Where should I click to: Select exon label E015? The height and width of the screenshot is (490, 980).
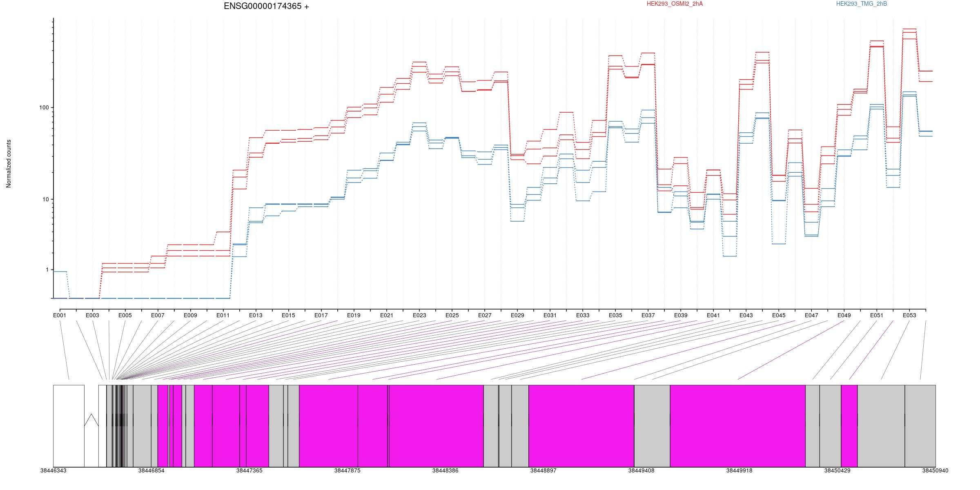coord(288,316)
